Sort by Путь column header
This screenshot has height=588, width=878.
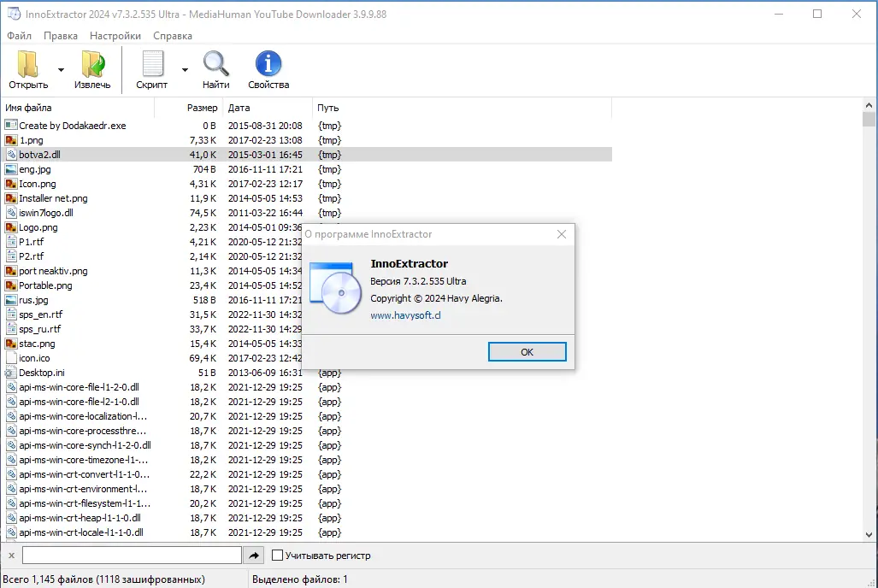pos(462,108)
